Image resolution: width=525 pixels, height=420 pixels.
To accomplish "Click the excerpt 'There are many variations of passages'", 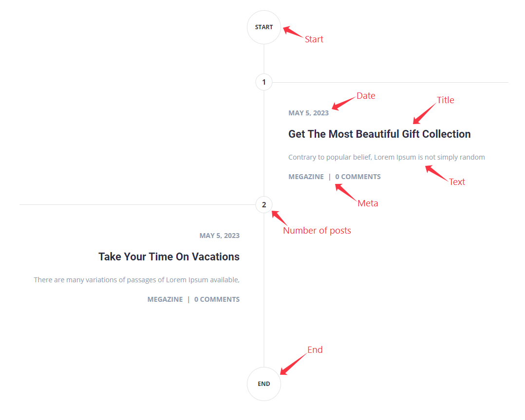I will (136, 279).
